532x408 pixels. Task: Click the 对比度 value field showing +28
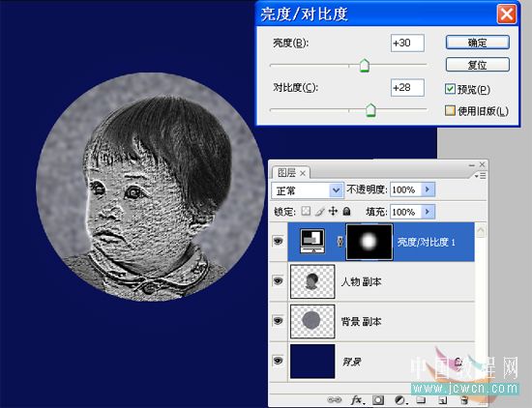pyautogui.click(x=407, y=88)
